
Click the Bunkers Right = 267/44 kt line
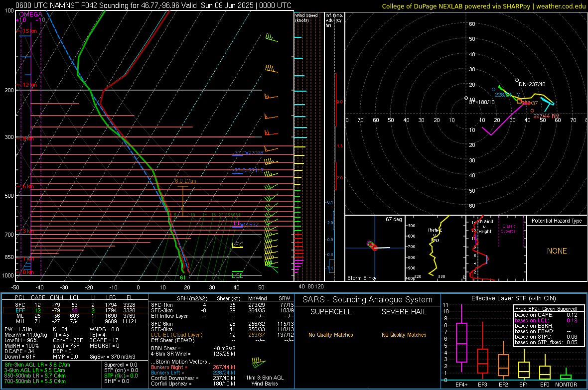193,367
